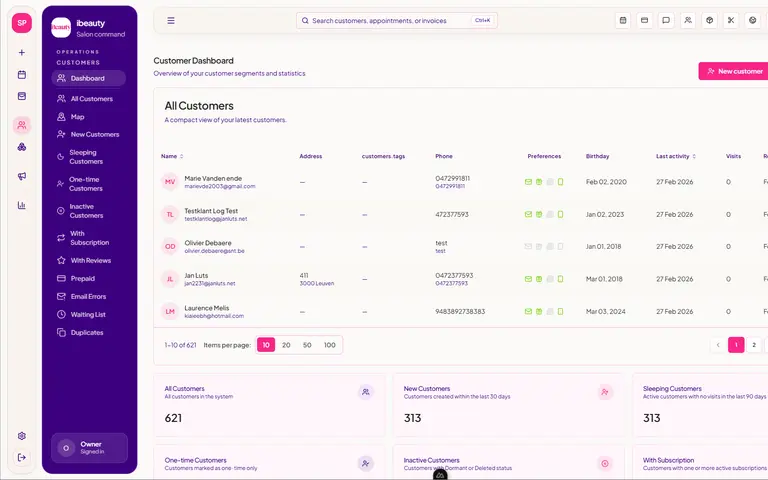Viewport: 768px width, 480px height.
Task: Set items per page to 100
Action: tap(330, 345)
